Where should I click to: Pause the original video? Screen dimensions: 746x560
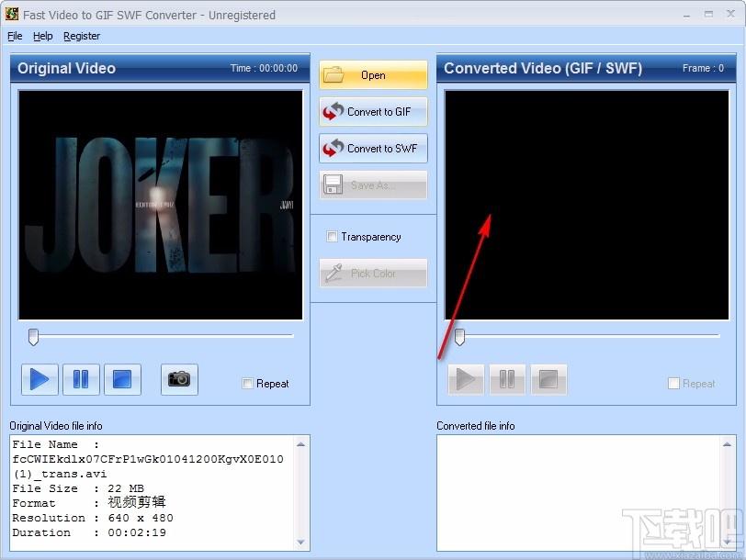coord(81,379)
